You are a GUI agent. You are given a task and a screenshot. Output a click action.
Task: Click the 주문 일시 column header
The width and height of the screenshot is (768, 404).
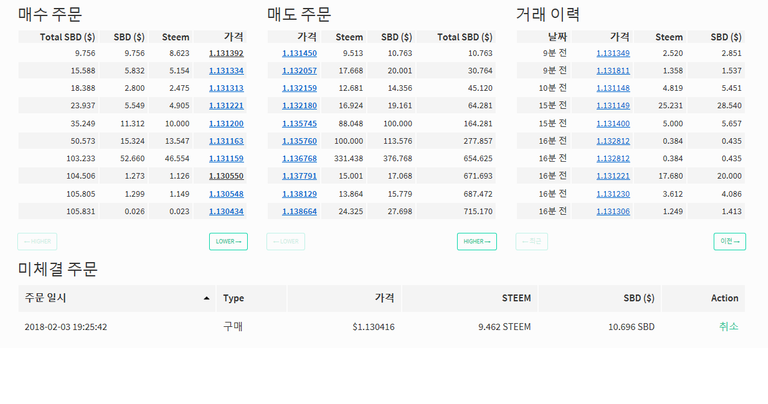(46, 298)
